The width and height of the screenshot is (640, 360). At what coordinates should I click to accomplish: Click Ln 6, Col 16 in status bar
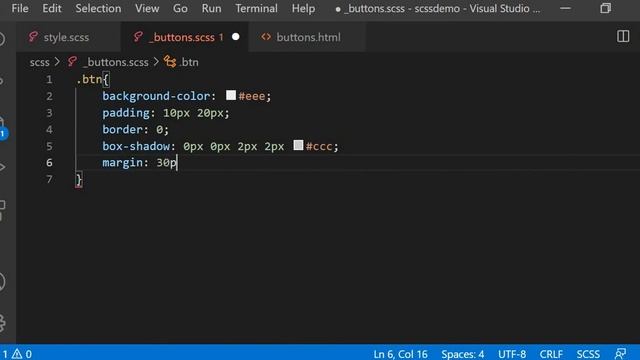[x=400, y=354]
